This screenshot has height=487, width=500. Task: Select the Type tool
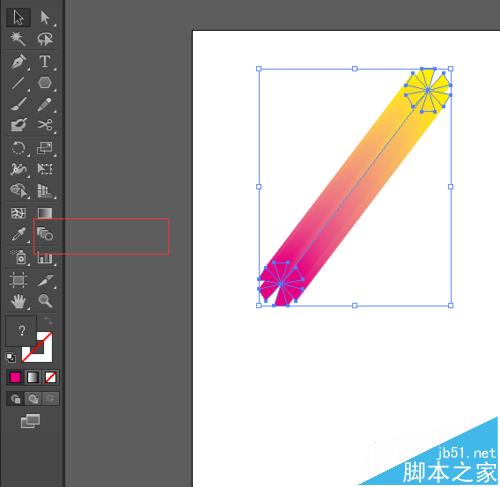coord(45,62)
